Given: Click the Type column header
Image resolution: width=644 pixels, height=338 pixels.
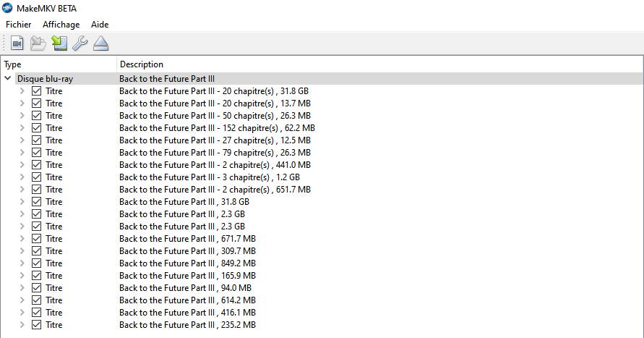Looking at the screenshot, I should [13, 64].
